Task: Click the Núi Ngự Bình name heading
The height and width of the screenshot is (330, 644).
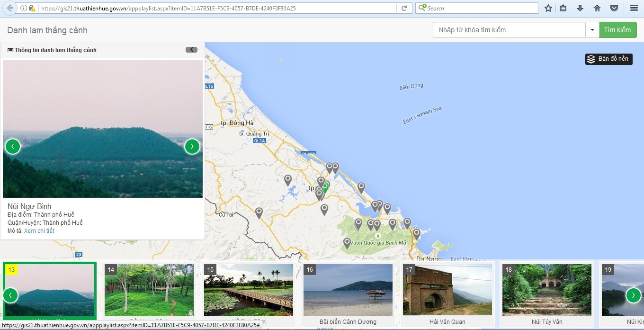Action: coord(29,206)
